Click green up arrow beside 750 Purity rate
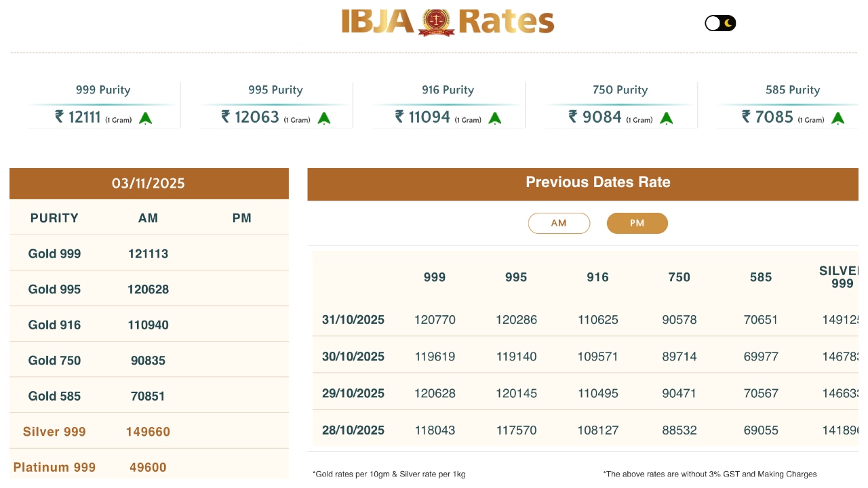This screenshot has width=868, height=488. click(x=667, y=119)
